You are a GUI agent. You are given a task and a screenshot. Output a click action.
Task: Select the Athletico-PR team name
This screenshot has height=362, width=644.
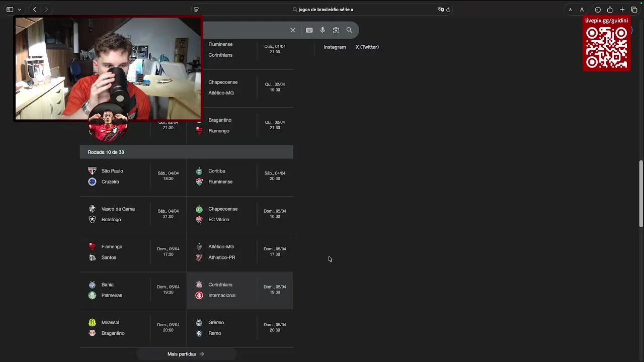[x=222, y=257]
